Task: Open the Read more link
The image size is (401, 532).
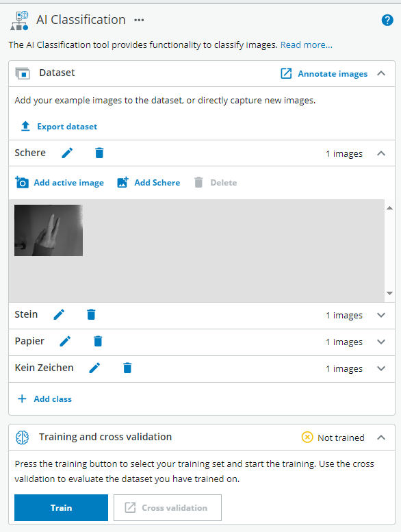Action: [306, 45]
